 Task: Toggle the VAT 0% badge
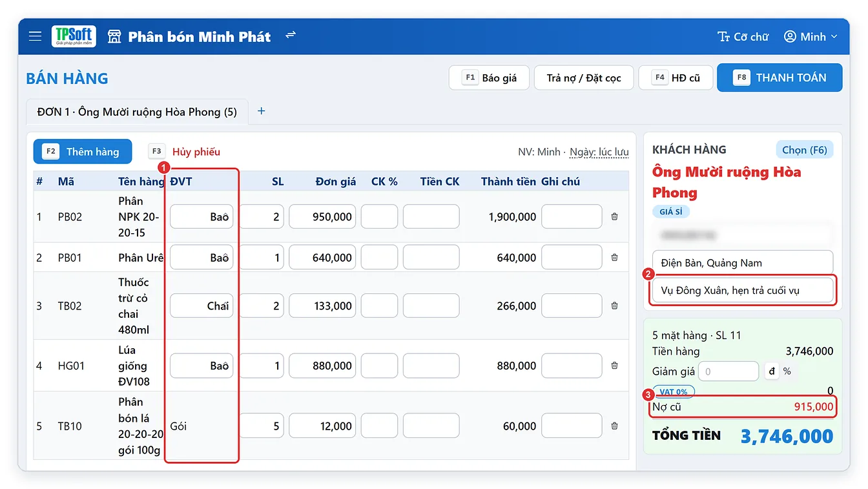[674, 391]
